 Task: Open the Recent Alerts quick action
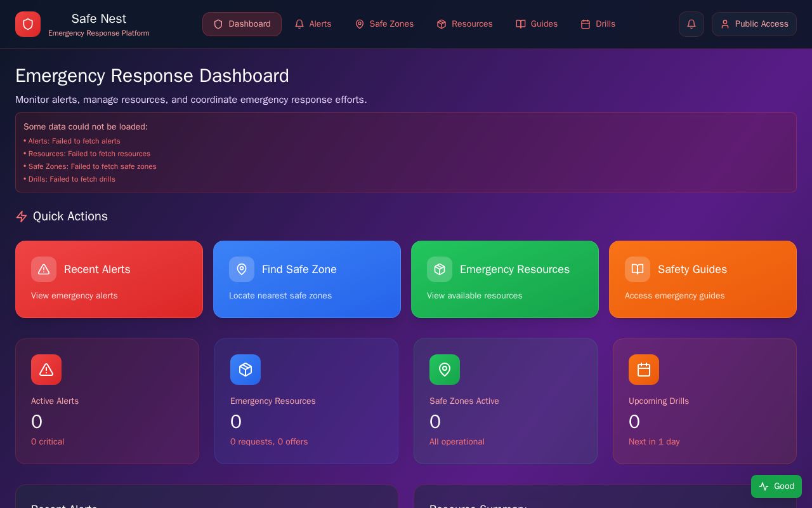109,279
